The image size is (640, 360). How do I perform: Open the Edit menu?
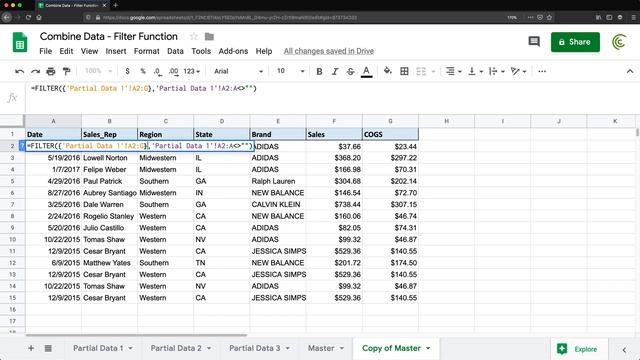point(66,51)
